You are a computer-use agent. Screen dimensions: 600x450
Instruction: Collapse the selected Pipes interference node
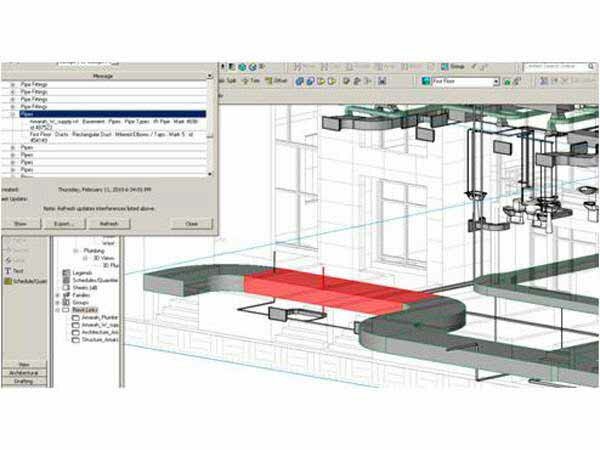[13, 114]
